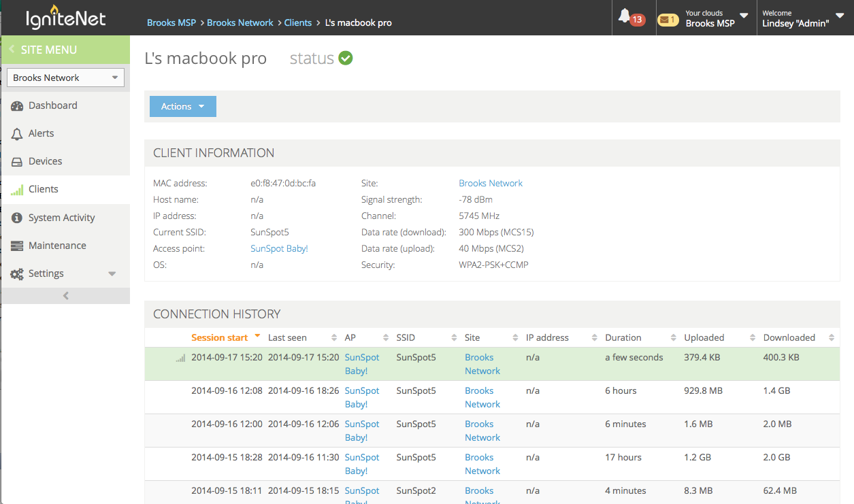
Task: Open Dashboard from the sidebar icon
Action: click(16, 105)
